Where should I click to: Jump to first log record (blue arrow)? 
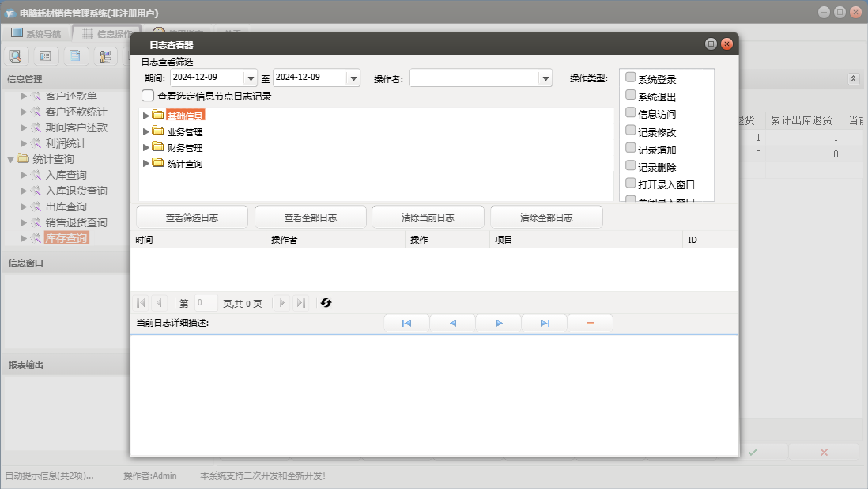pyautogui.click(x=406, y=323)
